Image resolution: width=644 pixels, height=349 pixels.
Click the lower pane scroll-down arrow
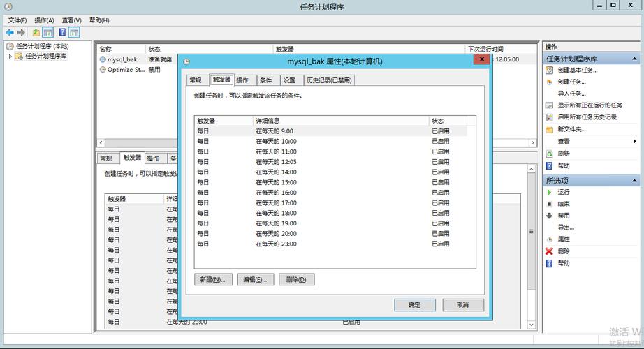[532, 325]
